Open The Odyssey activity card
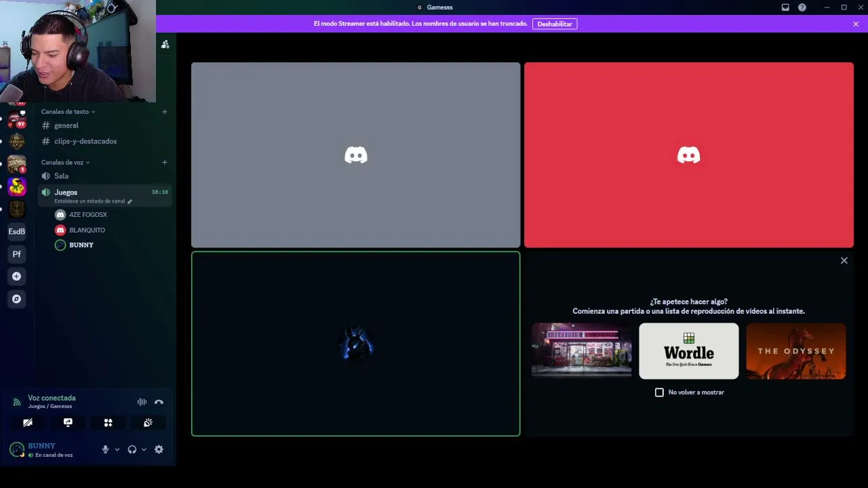The image size is (868, 488). pos(795,351)
